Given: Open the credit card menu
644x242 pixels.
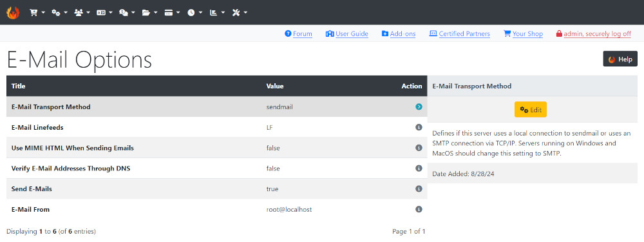Looking at the screenshot, I should click(172, 12).
